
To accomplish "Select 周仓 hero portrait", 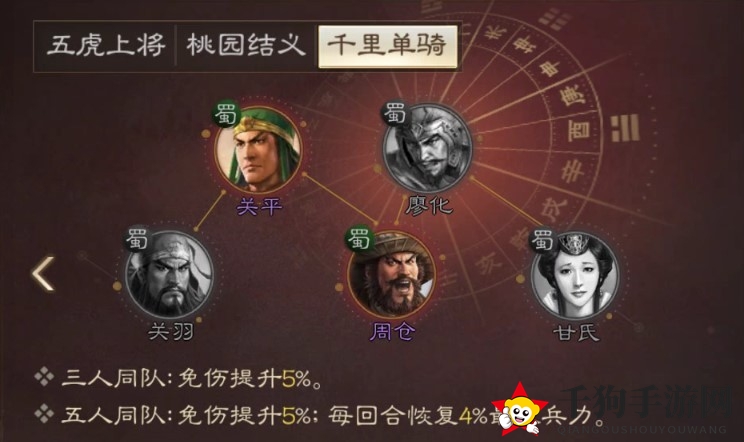I will pyautogui.click(x=391, y=275).
